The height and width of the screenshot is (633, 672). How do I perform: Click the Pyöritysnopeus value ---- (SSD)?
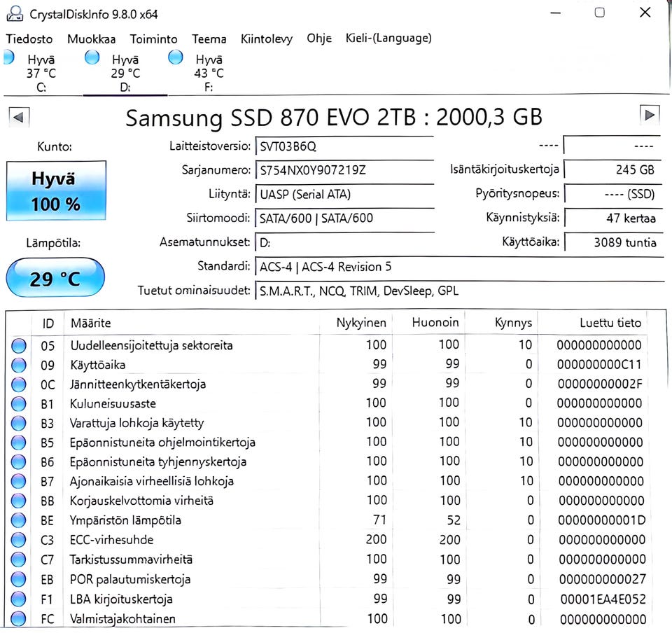tap(612, 194)
